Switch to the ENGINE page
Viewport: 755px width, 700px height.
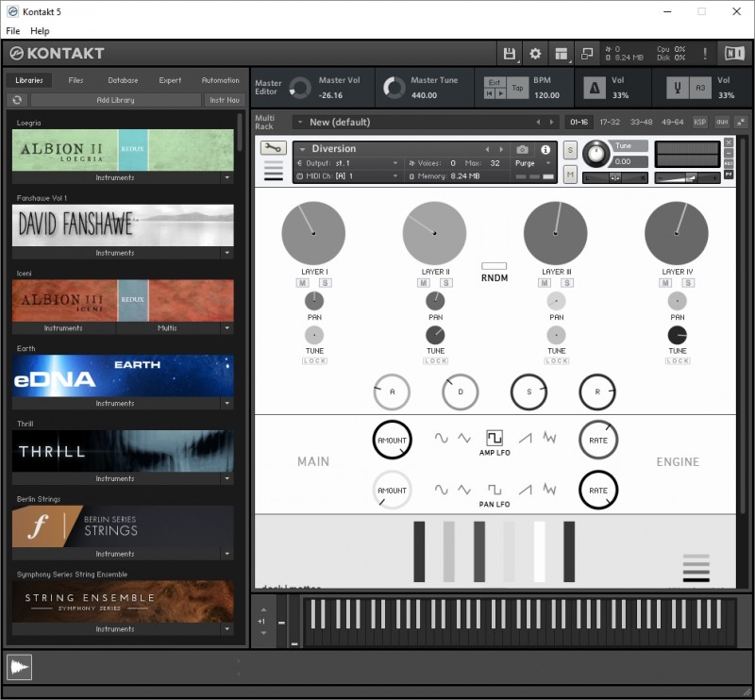(678, 461)
